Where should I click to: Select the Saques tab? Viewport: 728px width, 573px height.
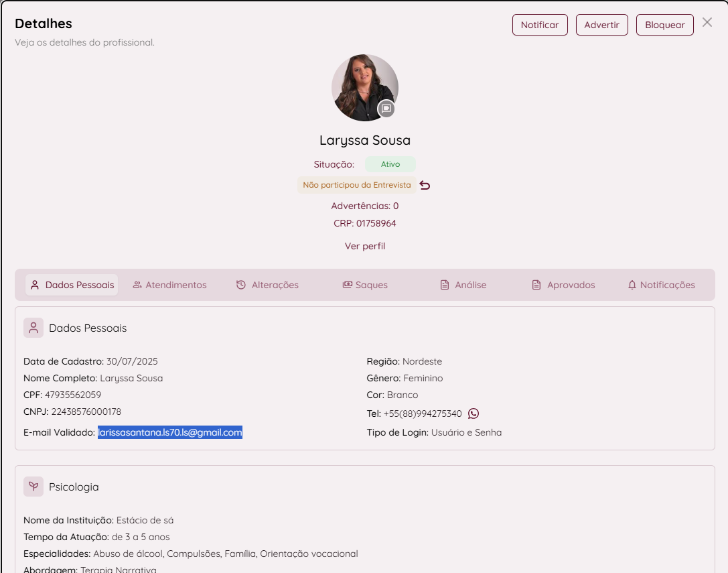coord(365,285)
